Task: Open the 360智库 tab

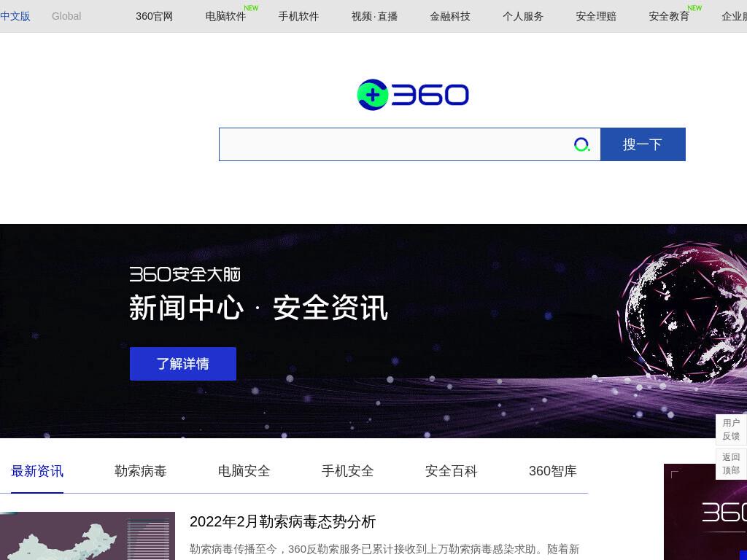Action: tap(553, 471)
